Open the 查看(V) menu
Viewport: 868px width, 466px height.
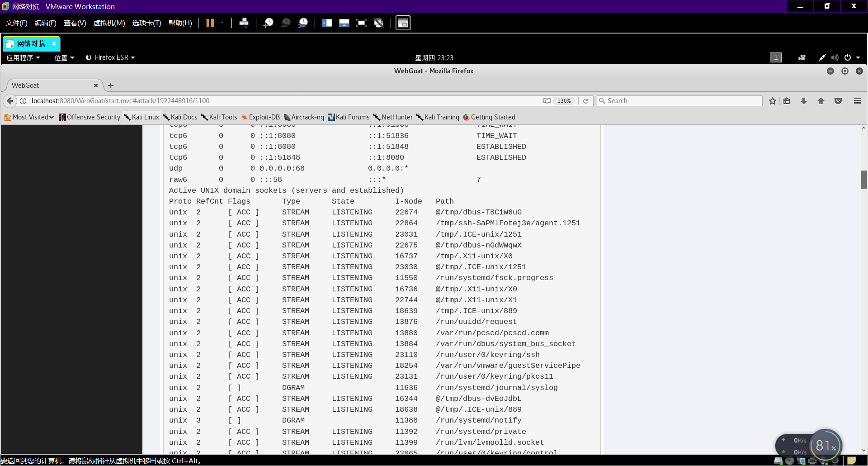coord(75,23)
